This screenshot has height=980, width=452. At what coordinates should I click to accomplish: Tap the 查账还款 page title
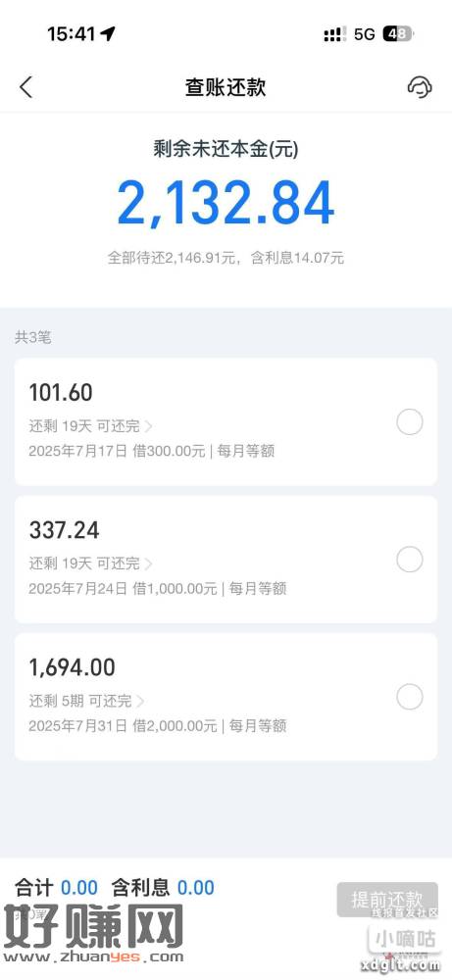[x=226, y=87]
